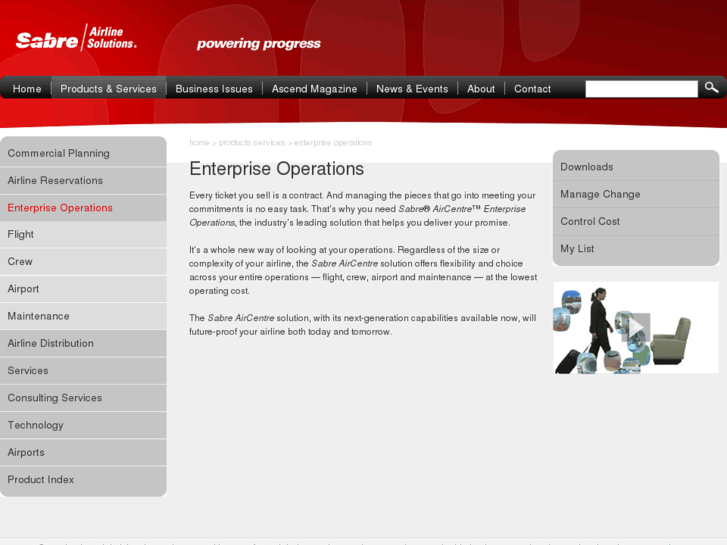Image resolution: width=727 pixels, height=545 pixels.
Task: Open the Product Index link
Action: (x=83, y=480)
